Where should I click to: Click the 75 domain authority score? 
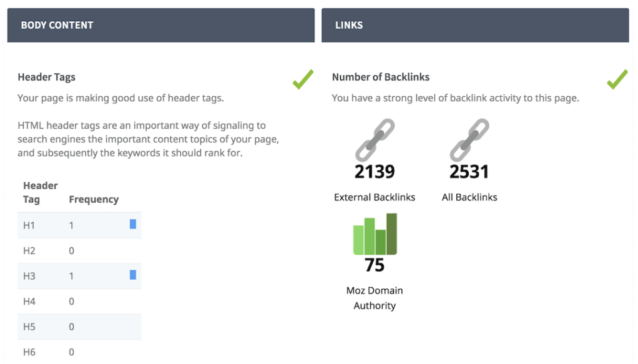point(375,265)
